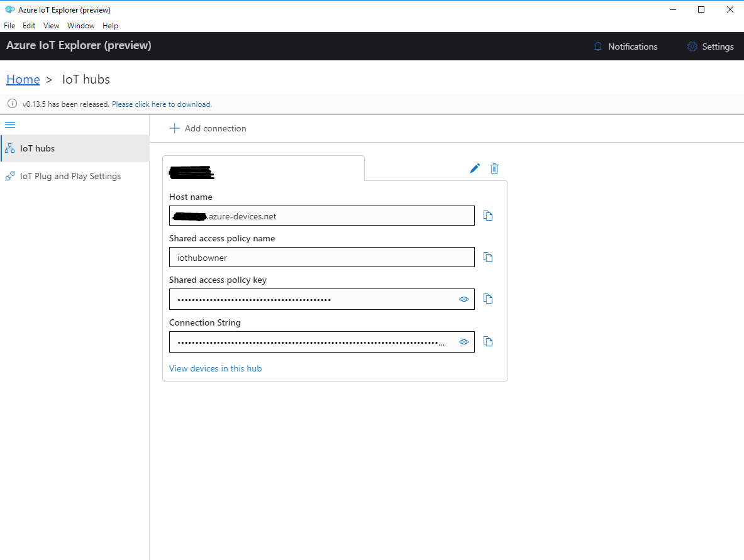Open the View menu
The height and width of the screenshot is (560, 744).
(x=51, y=26)
